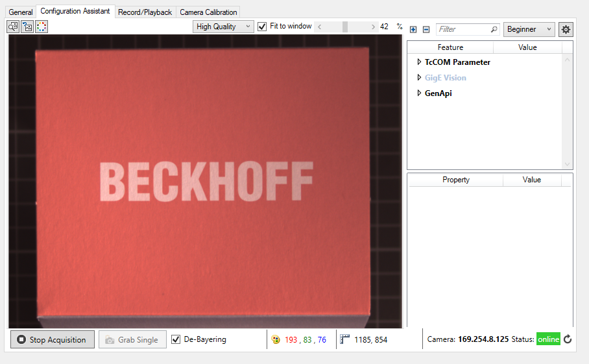The height and width of the screenshot is (364, 589).
Task: Toggle the De-Bayering checkbox
Action: pos(176,339)
